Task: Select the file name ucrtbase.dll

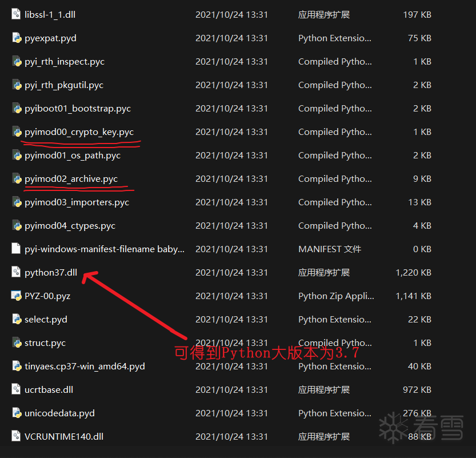Action: 49,389
